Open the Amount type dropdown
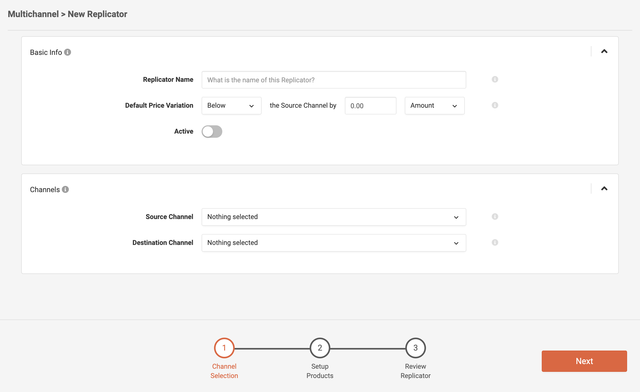 tap(434, 106)
